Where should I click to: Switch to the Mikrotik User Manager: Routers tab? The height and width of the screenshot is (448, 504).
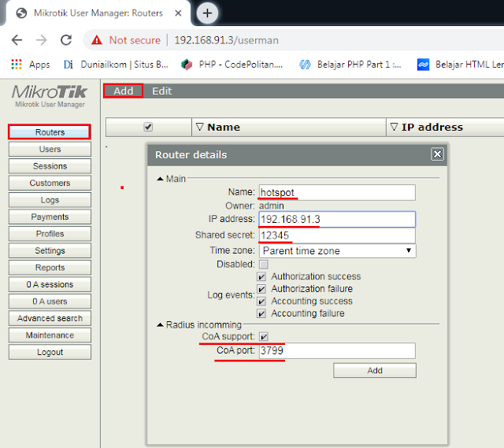pyautogui.click(x=98, y=13)
